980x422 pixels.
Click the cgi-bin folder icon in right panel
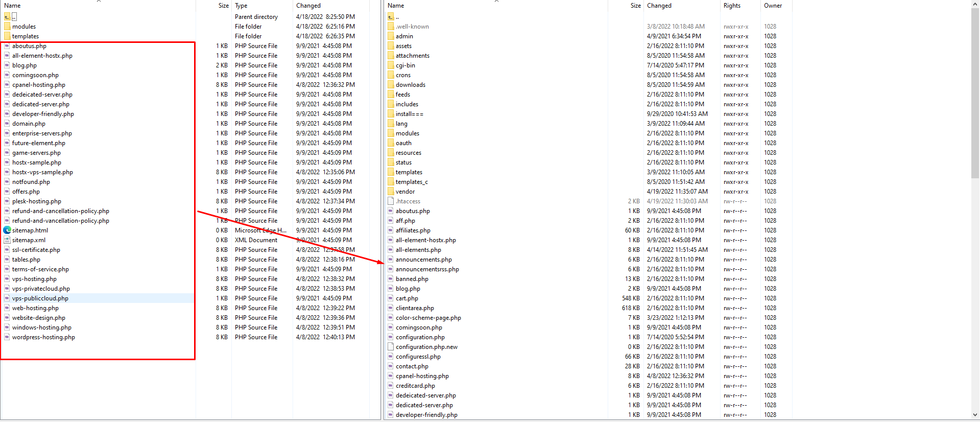(391, 65)
